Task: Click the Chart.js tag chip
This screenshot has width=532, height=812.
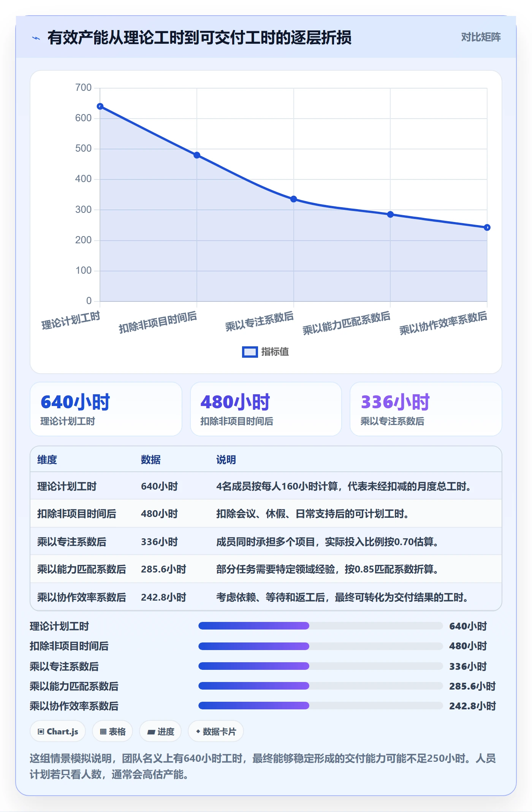Action: click(58, 731)
